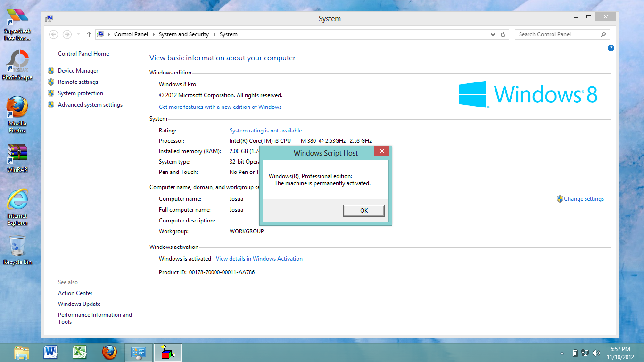This screenshot has height=362, width=644.
Task: View details in Windows Activation
Action: 259,259
